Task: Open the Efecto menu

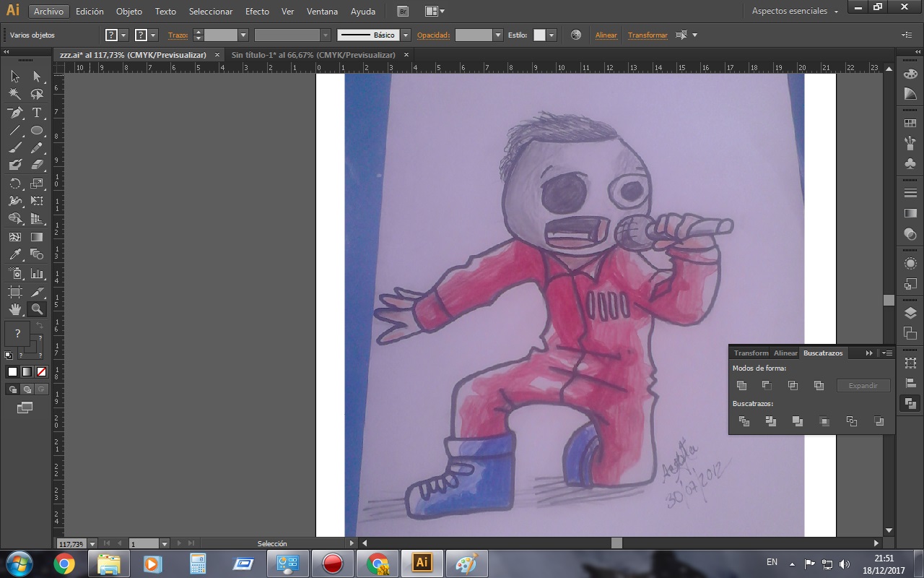Action: coord(257,12)
